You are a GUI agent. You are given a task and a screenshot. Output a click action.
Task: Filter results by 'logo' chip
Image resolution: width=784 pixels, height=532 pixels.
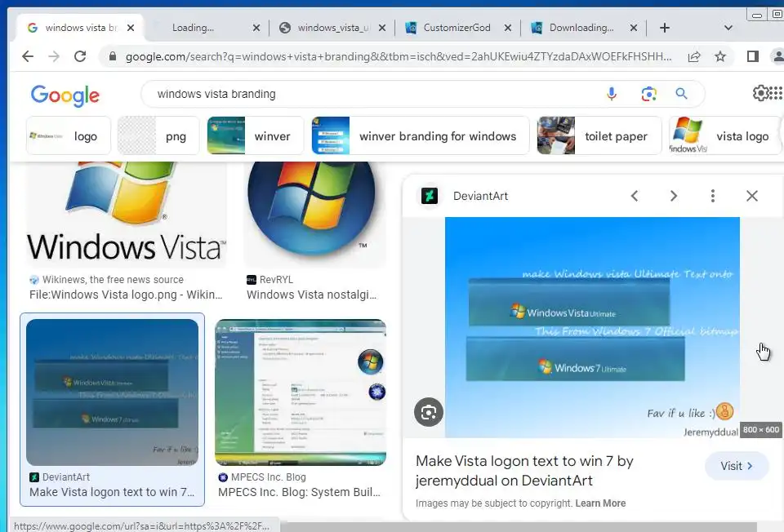69,136
